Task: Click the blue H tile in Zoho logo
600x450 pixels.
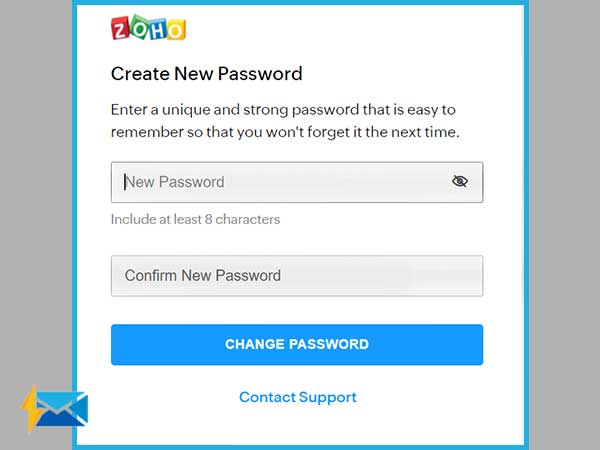Action: point(158,29)
